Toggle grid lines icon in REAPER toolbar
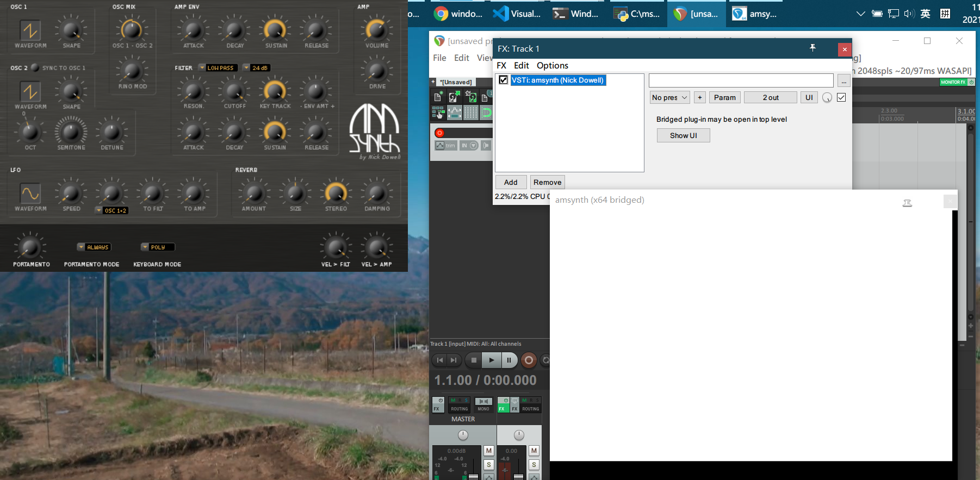The image size is (980, 480). click(471, 113)
